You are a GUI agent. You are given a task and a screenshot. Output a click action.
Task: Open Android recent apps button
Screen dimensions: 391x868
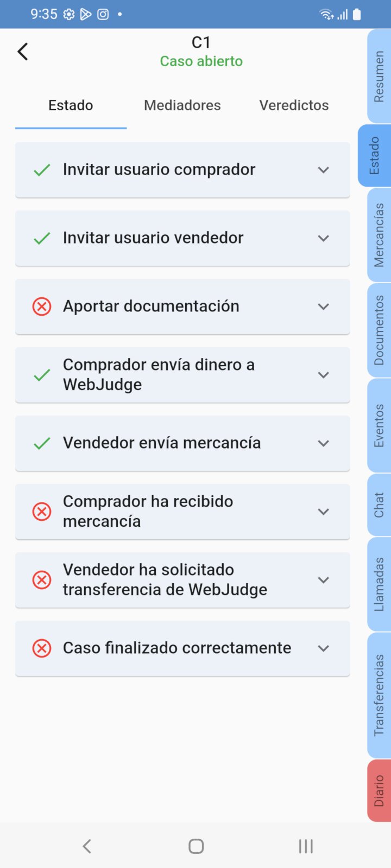pyautogui.click(x=306, y=846)
